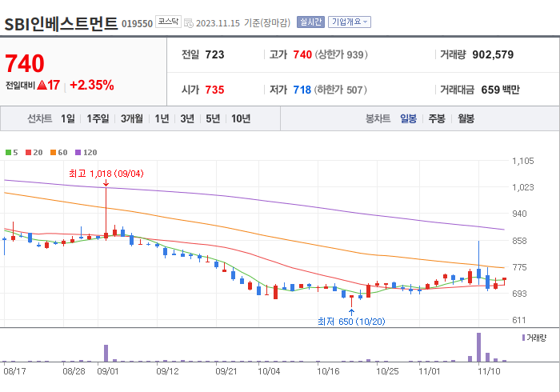Click the SBI인베스트먼트 stock title

(x=61, y=23)
